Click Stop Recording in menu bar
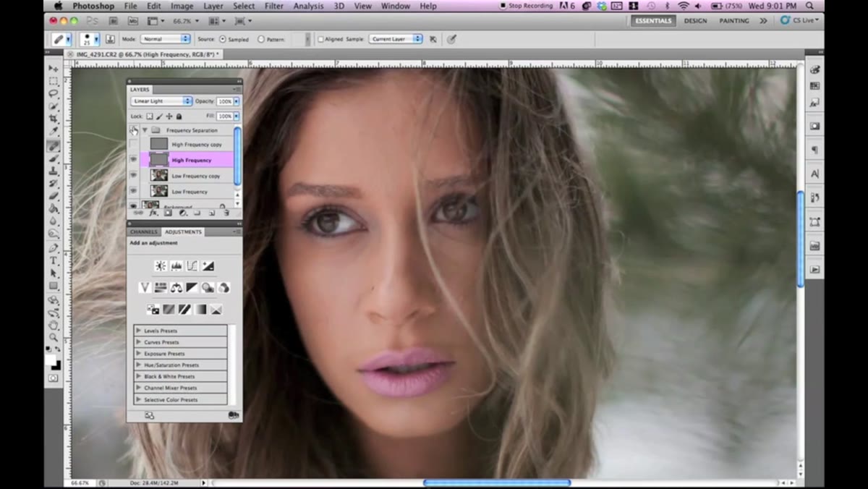 [x=526, y=6]
